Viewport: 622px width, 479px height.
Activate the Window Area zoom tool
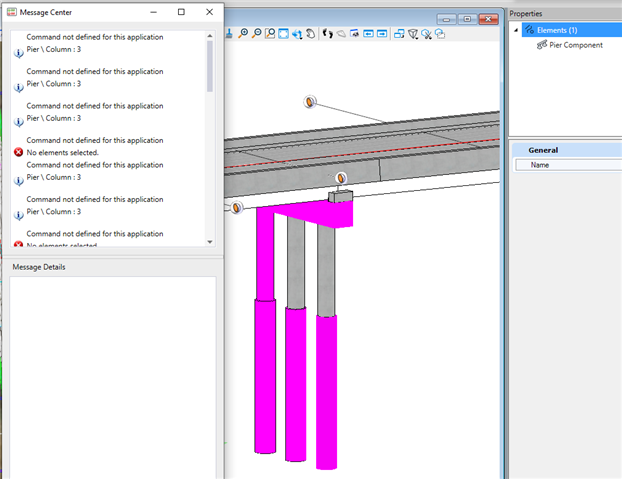270,34
